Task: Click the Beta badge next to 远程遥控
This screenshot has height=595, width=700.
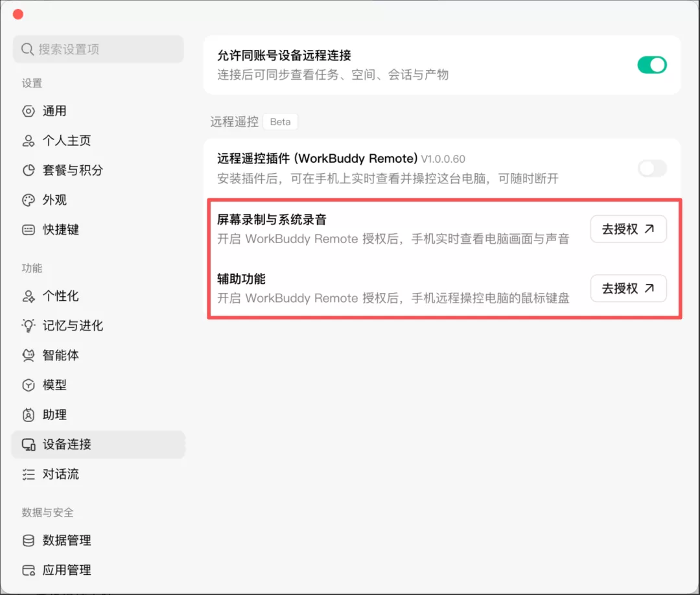Action: [281, 122]
